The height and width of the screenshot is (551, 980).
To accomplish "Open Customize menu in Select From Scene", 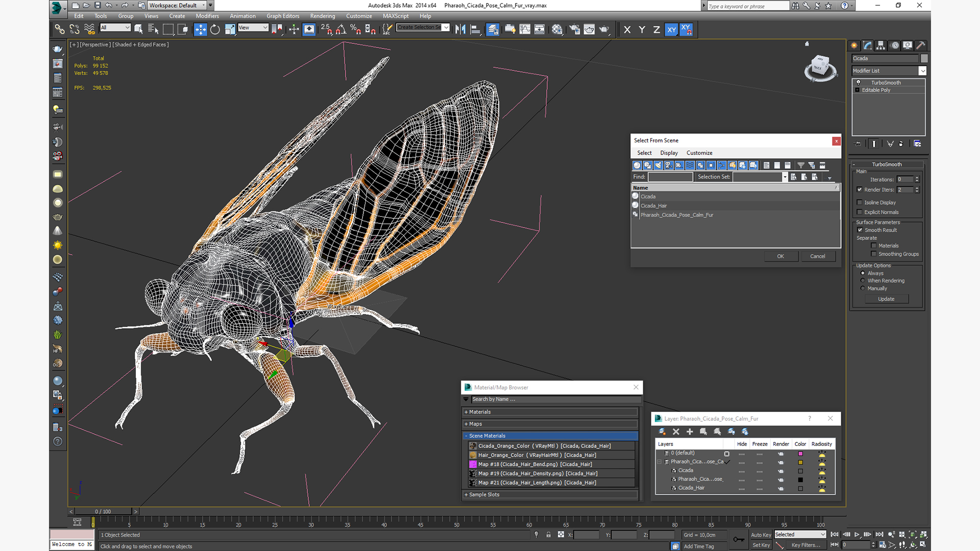I will coord(699,153).
